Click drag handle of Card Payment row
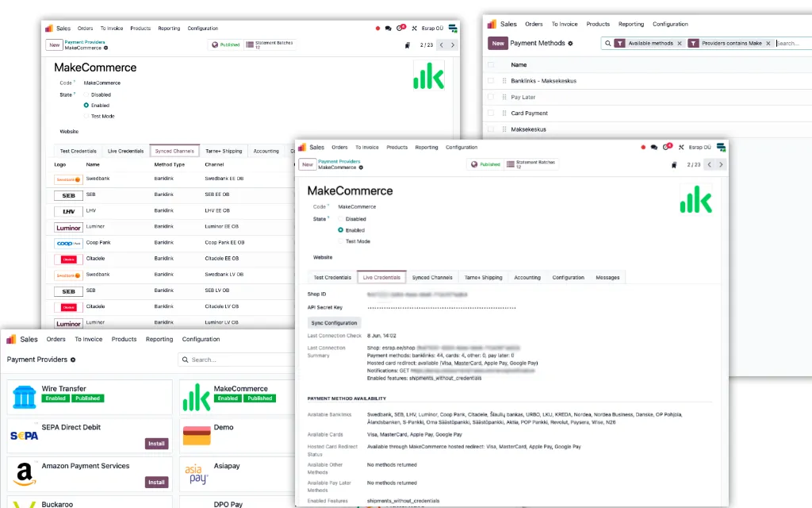The image size is (812, 508). tap(504, 113)
